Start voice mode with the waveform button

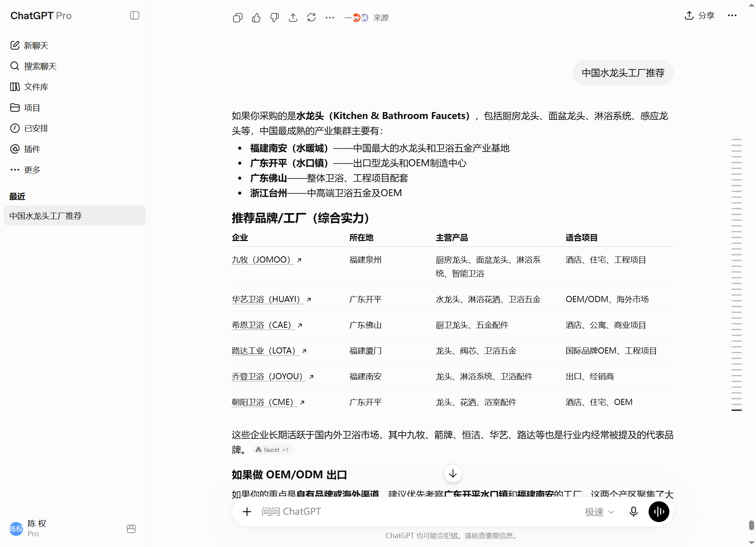[x=659, y=512]
